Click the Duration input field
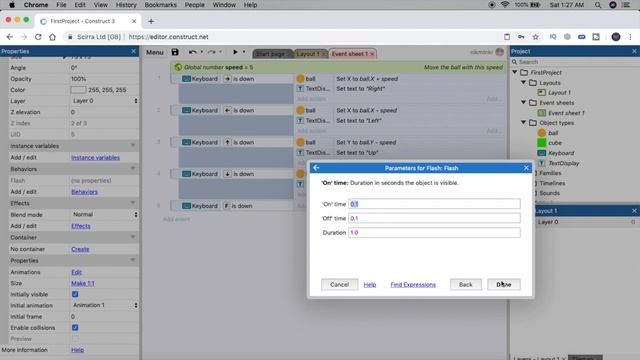The image size is (640, 360). [434, 233]
